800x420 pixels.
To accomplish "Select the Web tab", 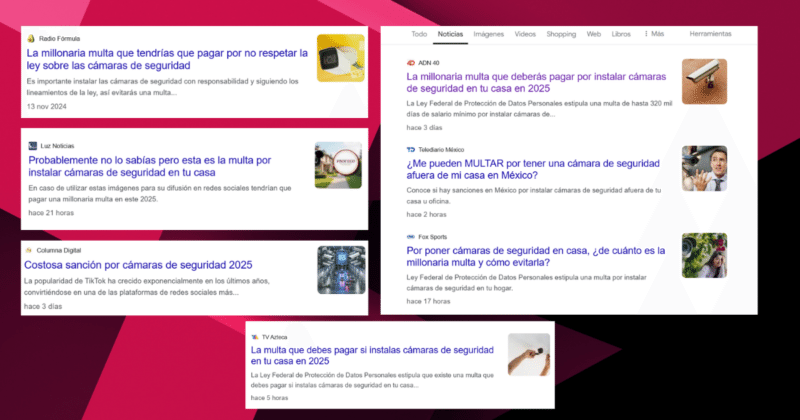I will pyautogui.click(x=593, y=34).
